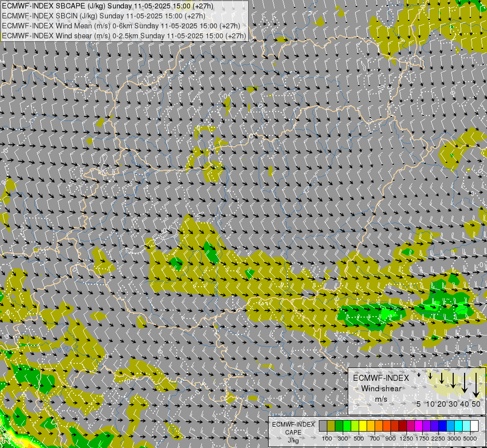Screen dimensions: 487x448
Task: Click the Wind shear legend title
Action: [x=381, y=383]
